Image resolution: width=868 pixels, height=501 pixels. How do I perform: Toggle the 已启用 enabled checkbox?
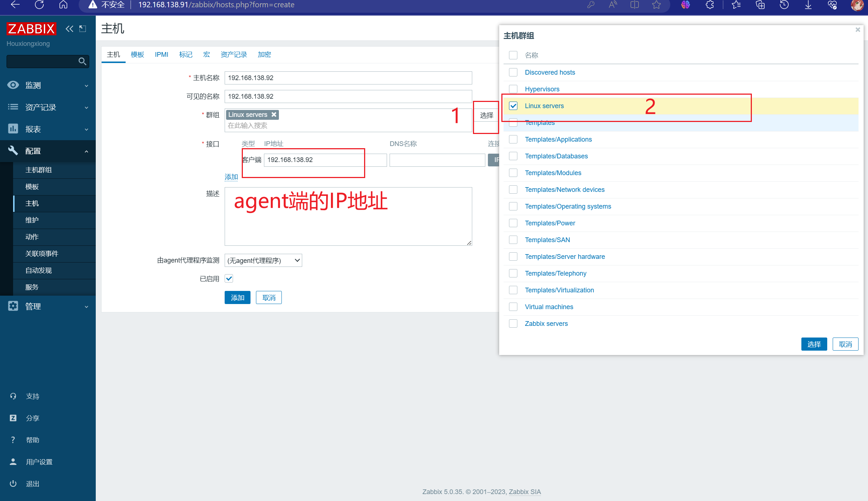229,279
